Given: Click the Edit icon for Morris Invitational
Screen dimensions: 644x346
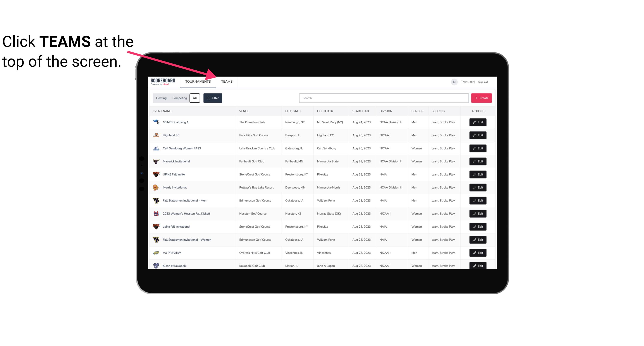Looking at the screenshot, I should [x=478, y=187].
